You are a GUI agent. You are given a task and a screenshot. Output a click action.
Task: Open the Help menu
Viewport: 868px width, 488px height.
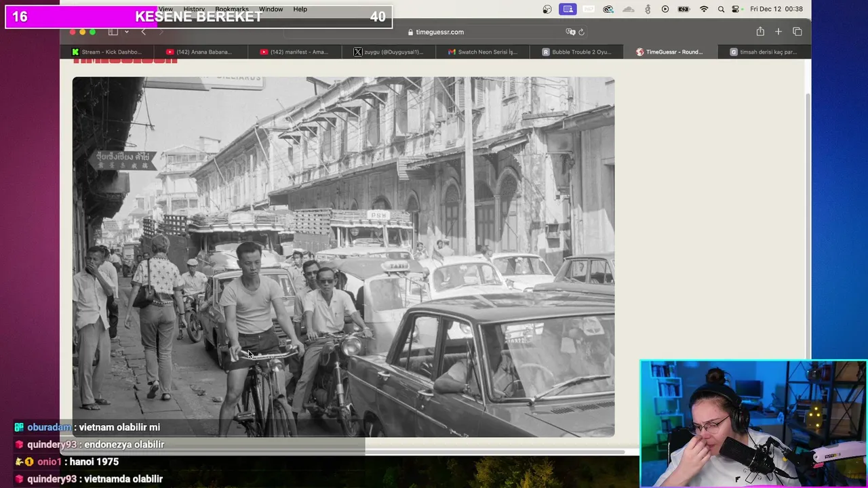300,9
